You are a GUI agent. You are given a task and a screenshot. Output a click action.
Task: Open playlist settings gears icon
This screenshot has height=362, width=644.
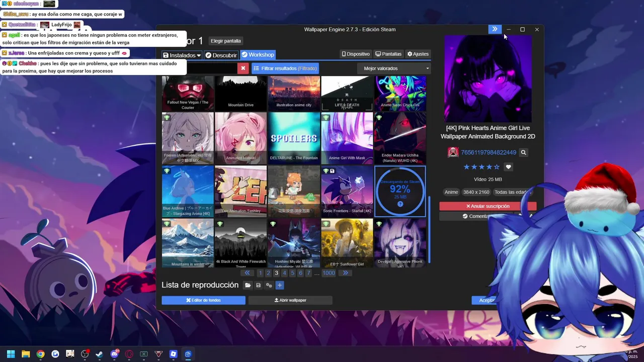click(269, 286)
